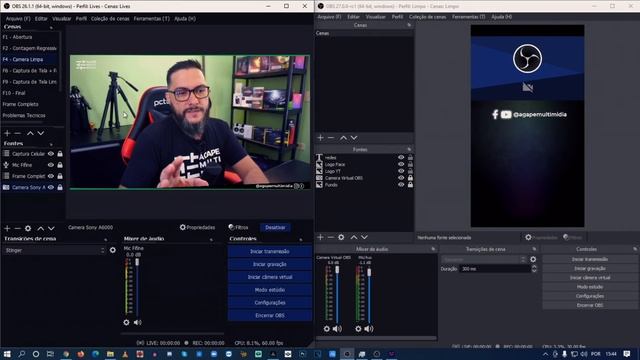The width and height of the screenshot is (640, 360).
Task: Move scene down in left OBS window
Action: [41, 133]
